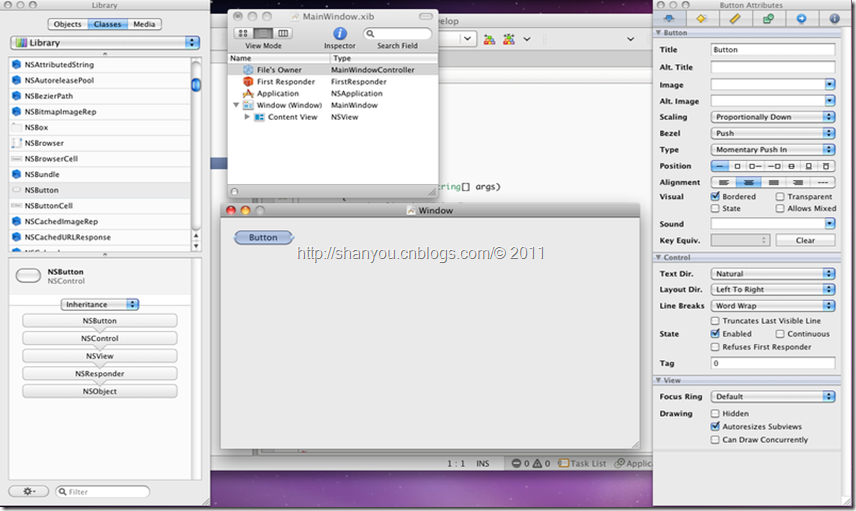Switch to the Media tab in Library
Viewport: 856px width, 511px height.
coord(144,24)
